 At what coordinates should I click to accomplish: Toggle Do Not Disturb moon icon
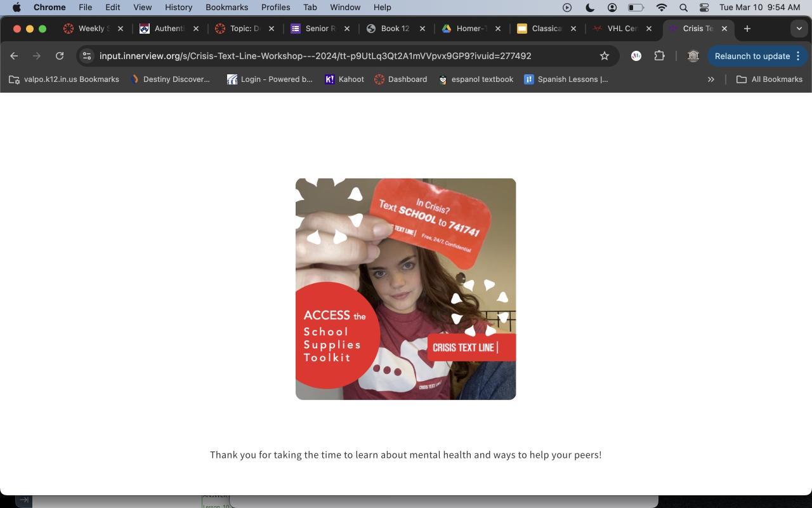coord(590,8)
